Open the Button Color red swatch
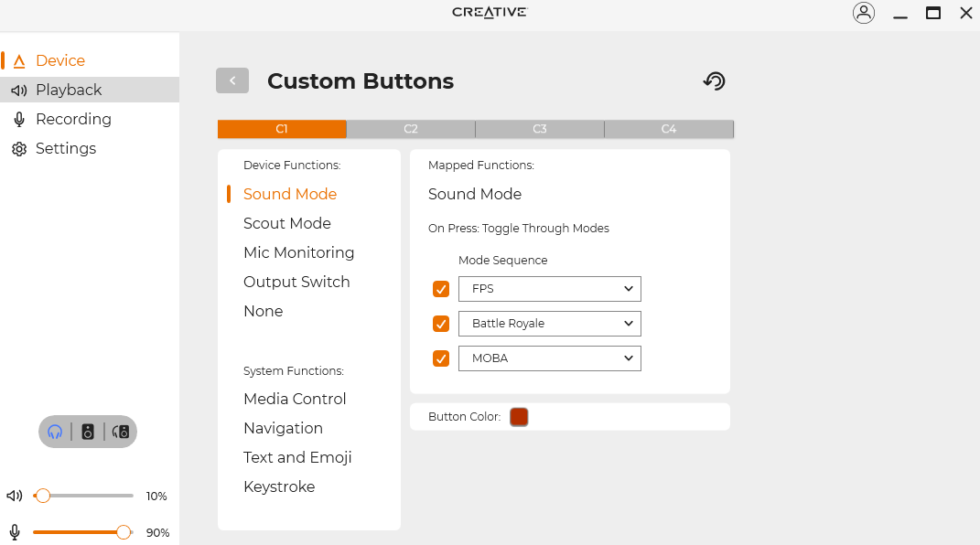Screen dimensions: 980x545 click(x=519, y=416)
